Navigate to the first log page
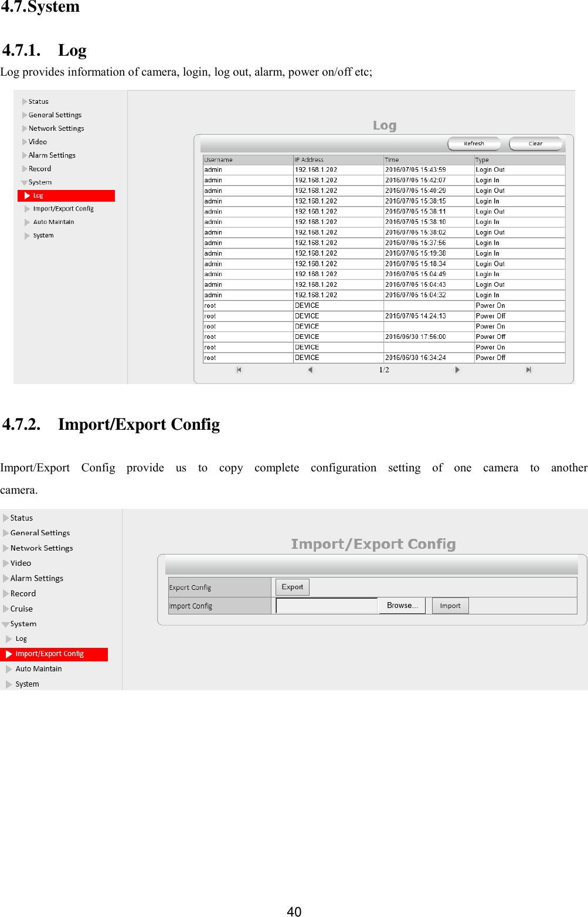This screenshot has height=917, width=588. pos(238,370)
